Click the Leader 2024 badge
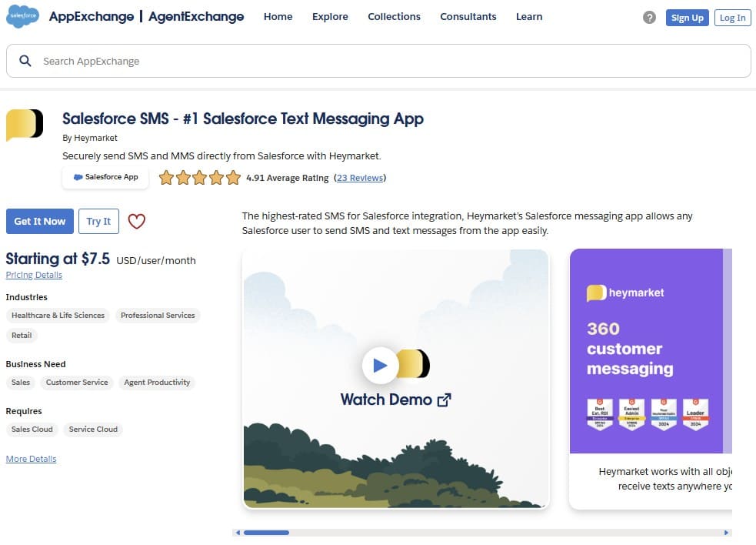756x545 pixels. (x=695, y=413)
